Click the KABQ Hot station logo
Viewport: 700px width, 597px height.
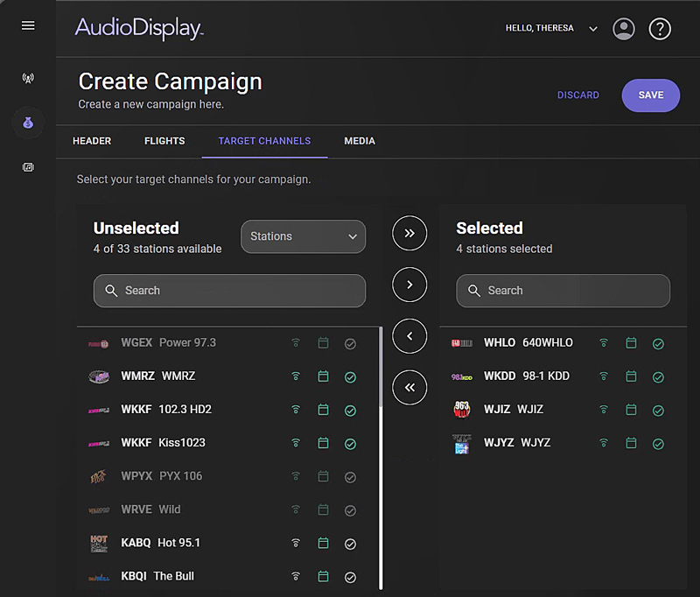[99, 544]
